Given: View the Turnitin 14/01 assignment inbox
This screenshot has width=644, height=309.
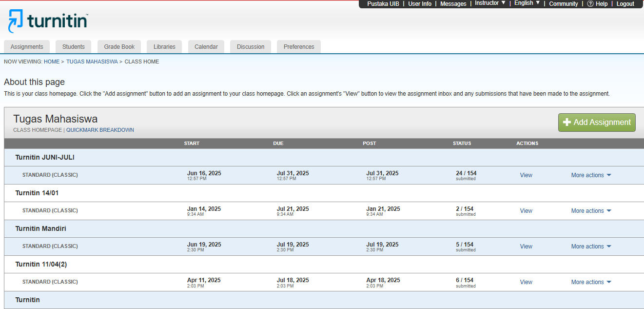Looking at the screenshot, I should click(526, 211).
